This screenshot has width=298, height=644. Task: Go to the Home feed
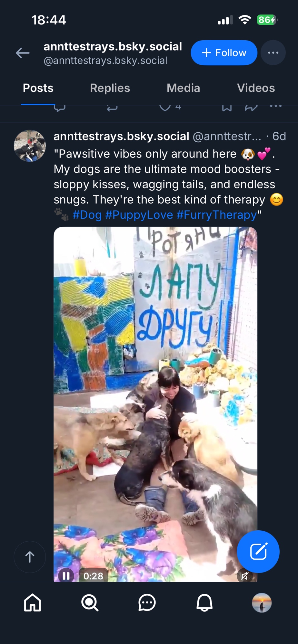click(33, 602)
